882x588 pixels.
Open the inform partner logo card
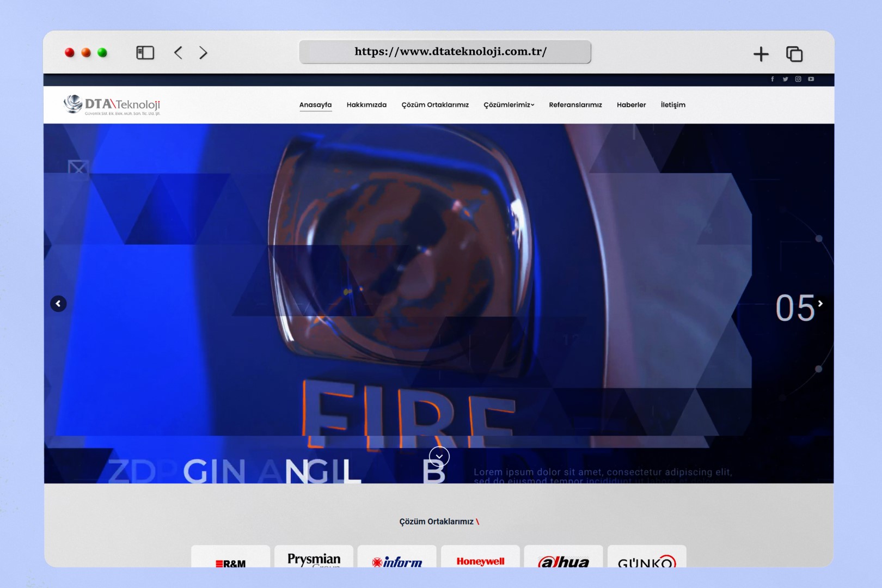(x=397, y=556)
